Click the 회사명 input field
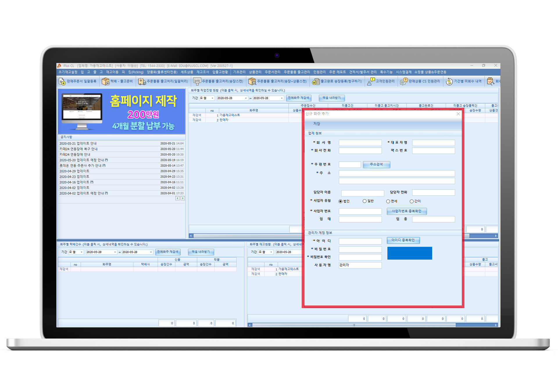The image size is (558, 392). click(x=360, y=143)
